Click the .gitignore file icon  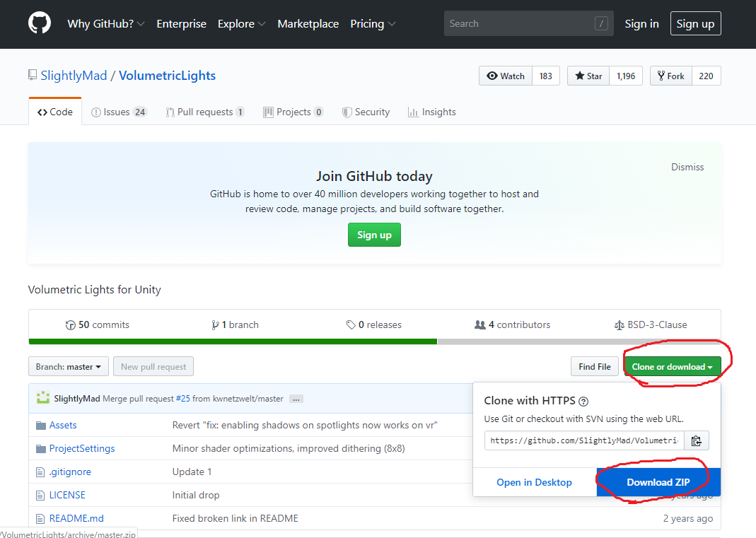click(40, 472)
